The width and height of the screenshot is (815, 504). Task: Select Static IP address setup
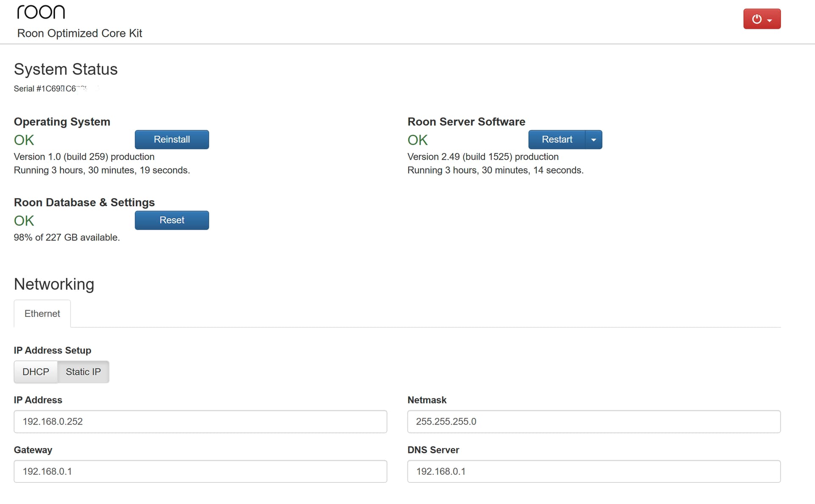tap(83, 372)
